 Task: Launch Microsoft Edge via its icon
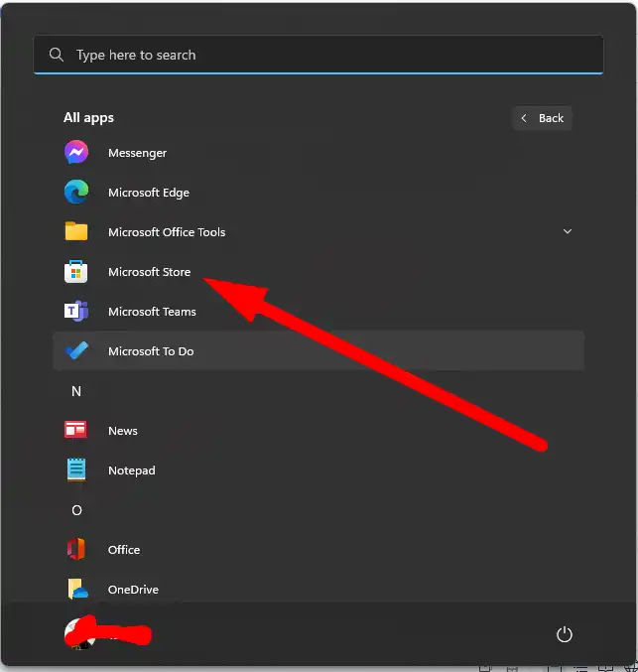click(x=76, y=192)
